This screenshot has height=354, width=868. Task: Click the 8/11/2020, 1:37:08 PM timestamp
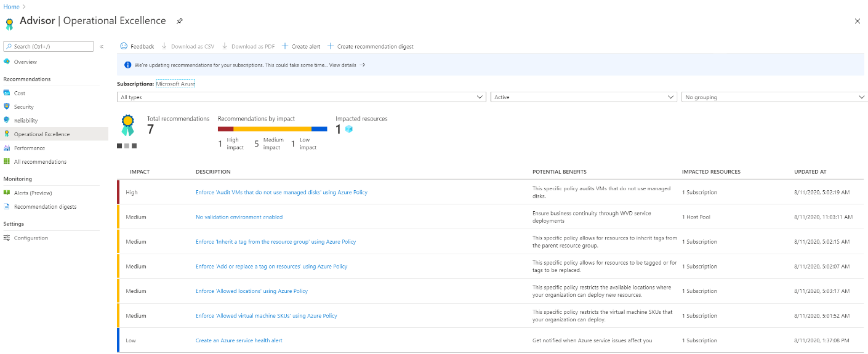tap(822, 340)
